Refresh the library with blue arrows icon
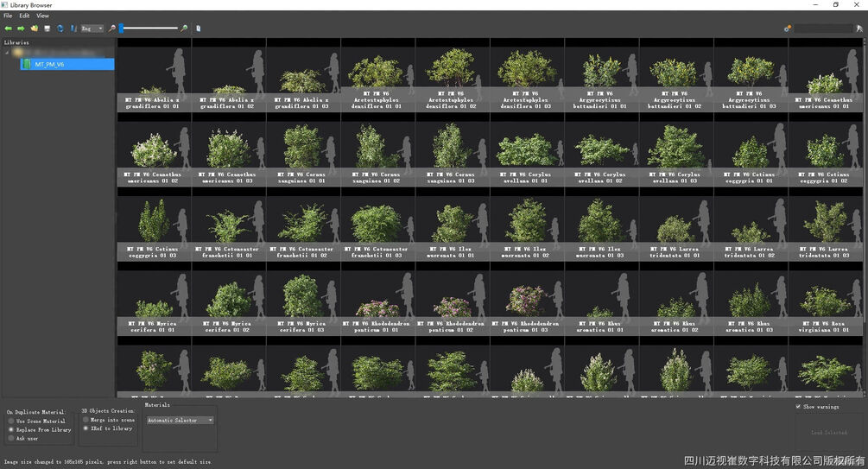This screenshot has height=469, width=868. click(x=60, y=29)
